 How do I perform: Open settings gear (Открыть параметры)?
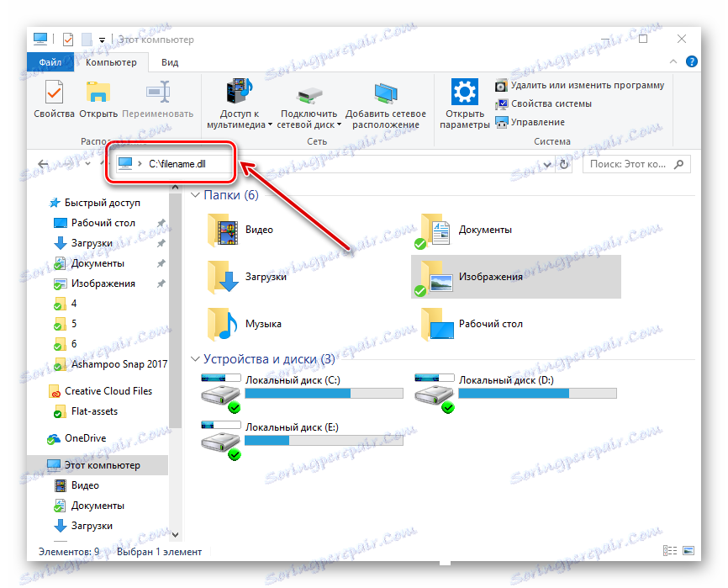pyautogui.click(x=464, y=92)
